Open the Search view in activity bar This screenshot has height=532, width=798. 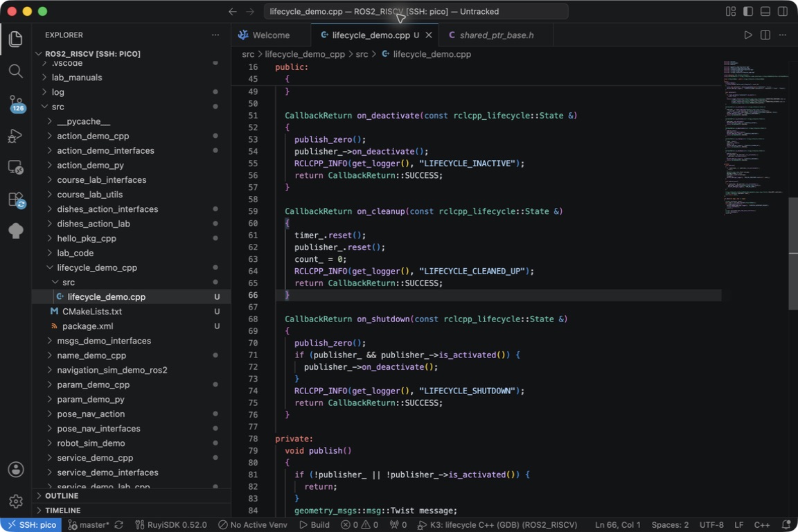pyautogui.click(x=16, y=71)
